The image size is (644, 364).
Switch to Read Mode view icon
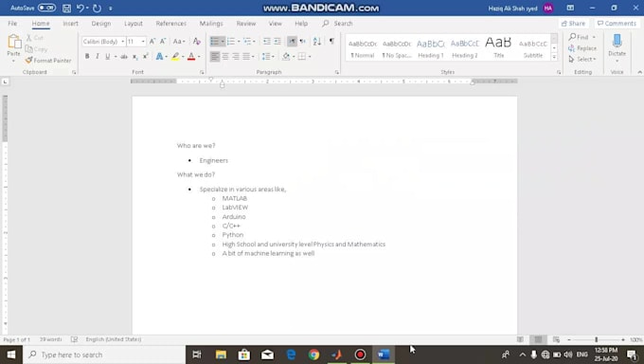pos(520,339)
